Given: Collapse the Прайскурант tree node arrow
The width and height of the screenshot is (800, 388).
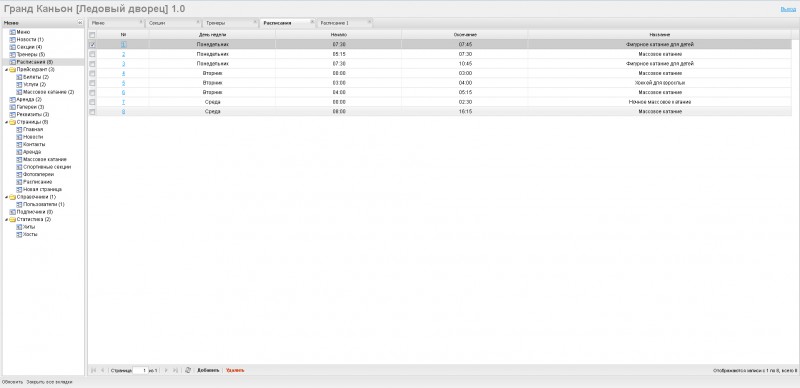Looking at the screenshot, I should [6, 69].
